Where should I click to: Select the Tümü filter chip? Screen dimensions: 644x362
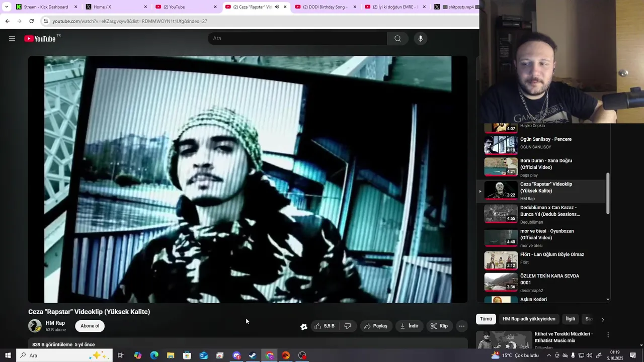[x=486, y=319]
